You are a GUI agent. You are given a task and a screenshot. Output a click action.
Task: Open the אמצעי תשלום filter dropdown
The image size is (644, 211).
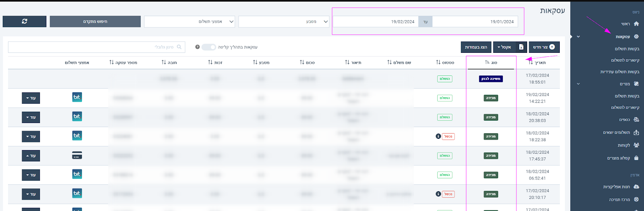coord(190,22)
